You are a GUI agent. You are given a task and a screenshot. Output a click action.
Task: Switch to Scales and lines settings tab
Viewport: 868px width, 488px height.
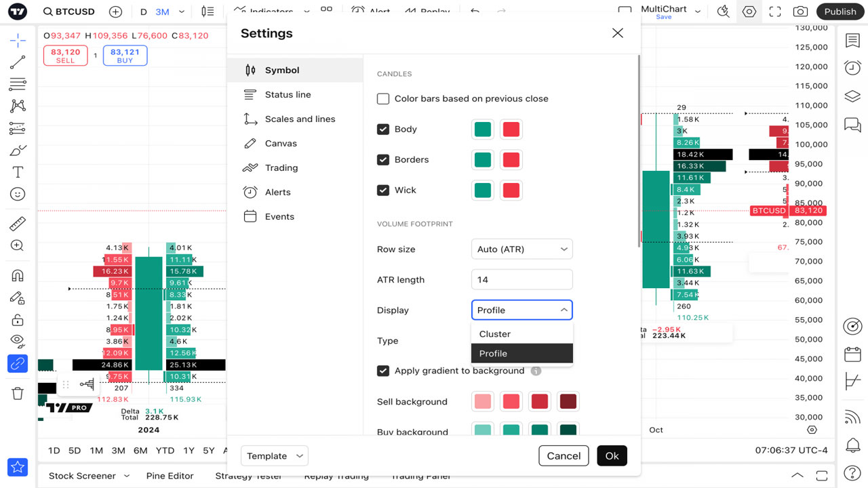[300, 119]
